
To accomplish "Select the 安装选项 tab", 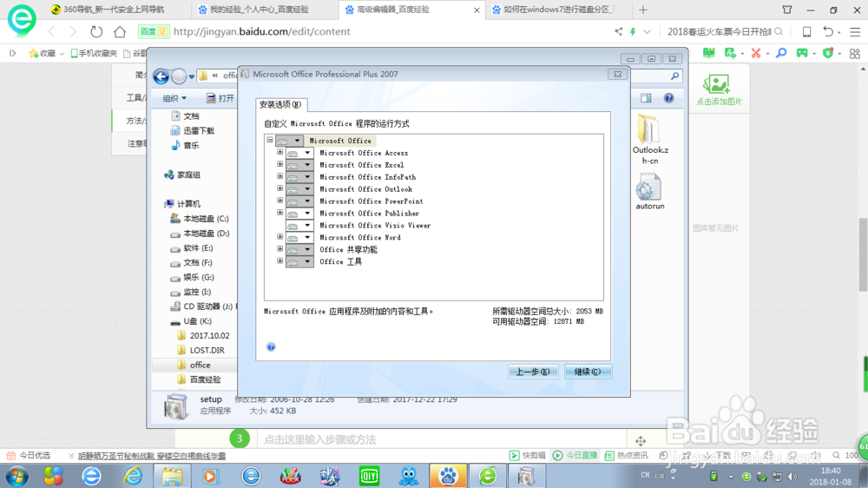I will pyautogui.click(x=280, y=105).
